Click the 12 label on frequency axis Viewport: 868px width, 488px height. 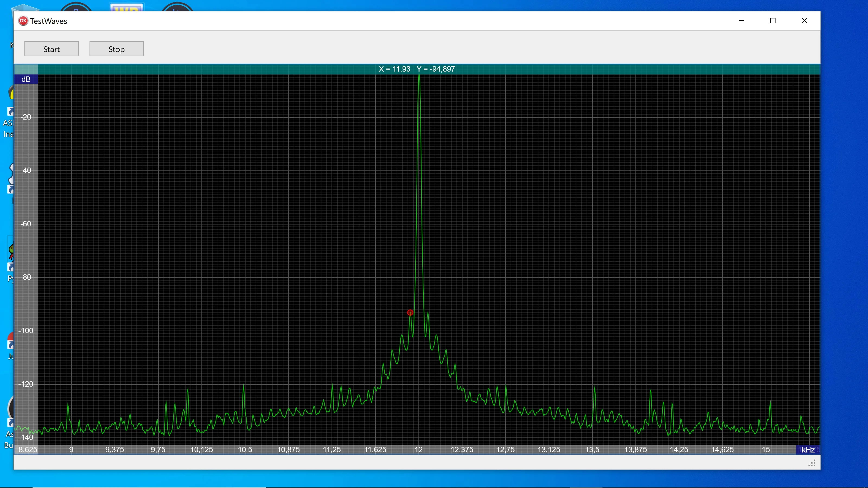419,450
